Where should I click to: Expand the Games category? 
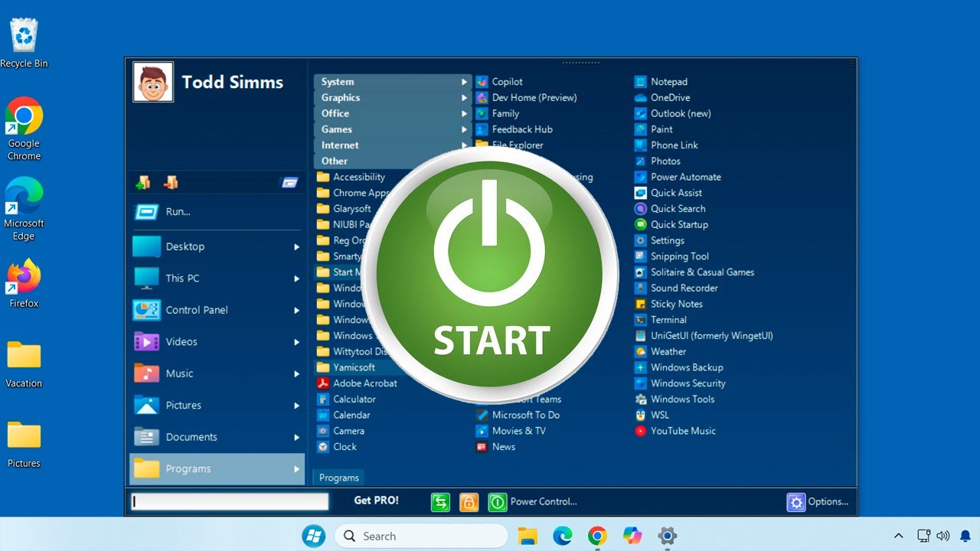click(393, 129)
